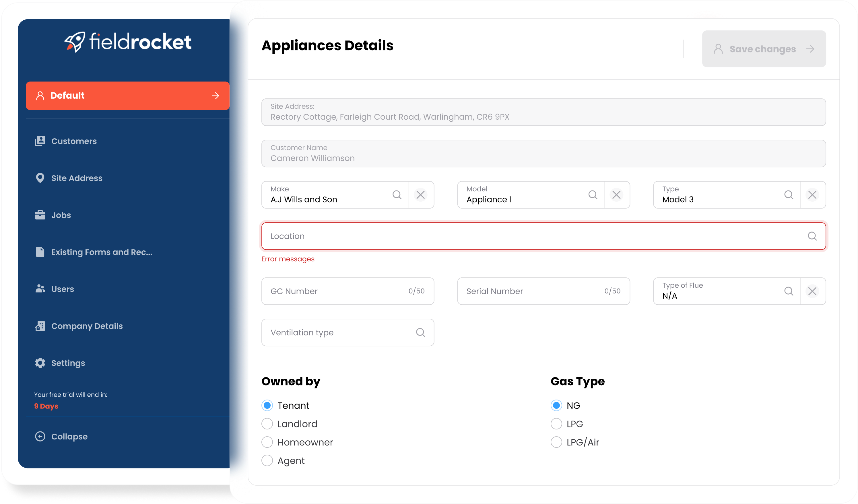858x504 pixels.
Task: Click the Users icon in the navigation
Action: pos(40,289)
